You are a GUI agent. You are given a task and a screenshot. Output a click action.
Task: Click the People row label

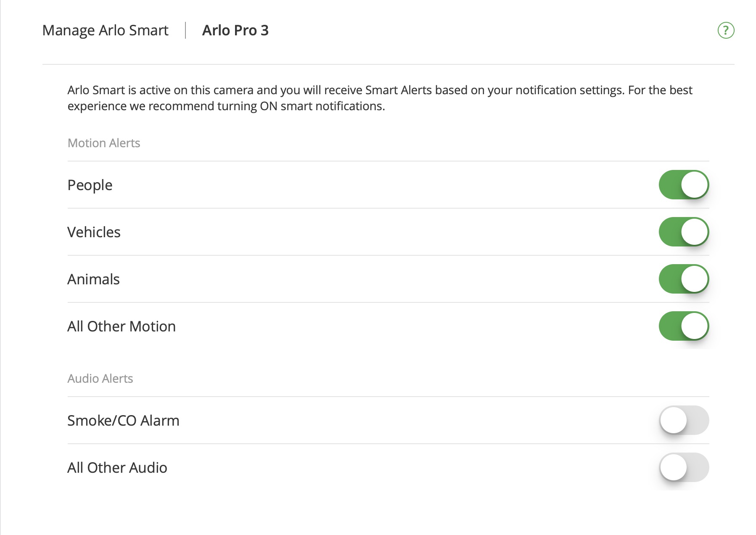pyautogui.click(x=90, y=185)
